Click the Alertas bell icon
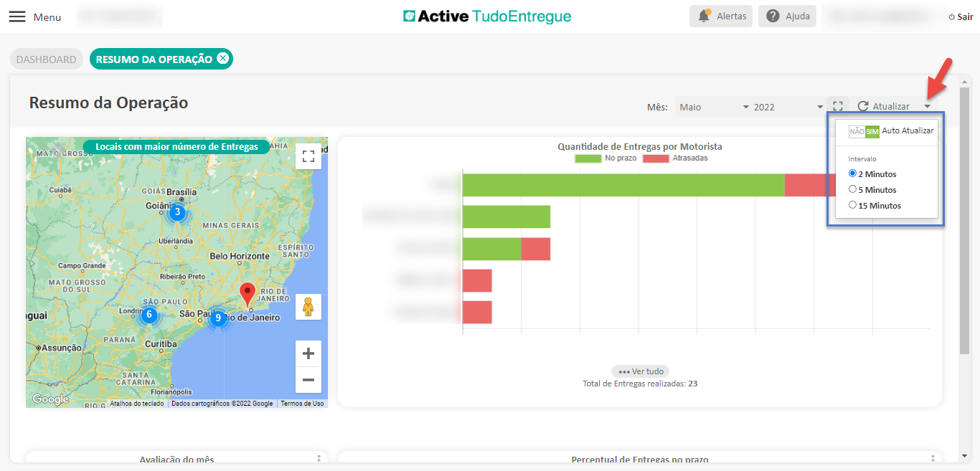Screen dimensions: 980x471 [x=704, y=16]
